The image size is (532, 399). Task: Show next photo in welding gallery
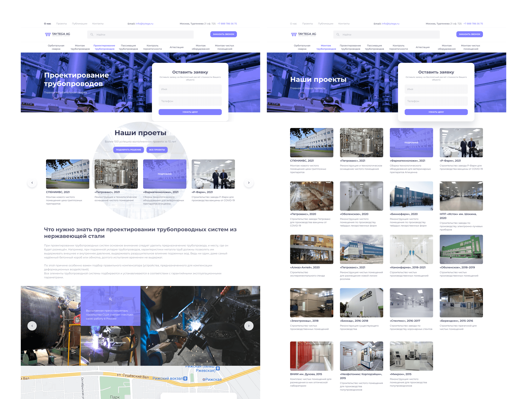[x=249, y=326]
